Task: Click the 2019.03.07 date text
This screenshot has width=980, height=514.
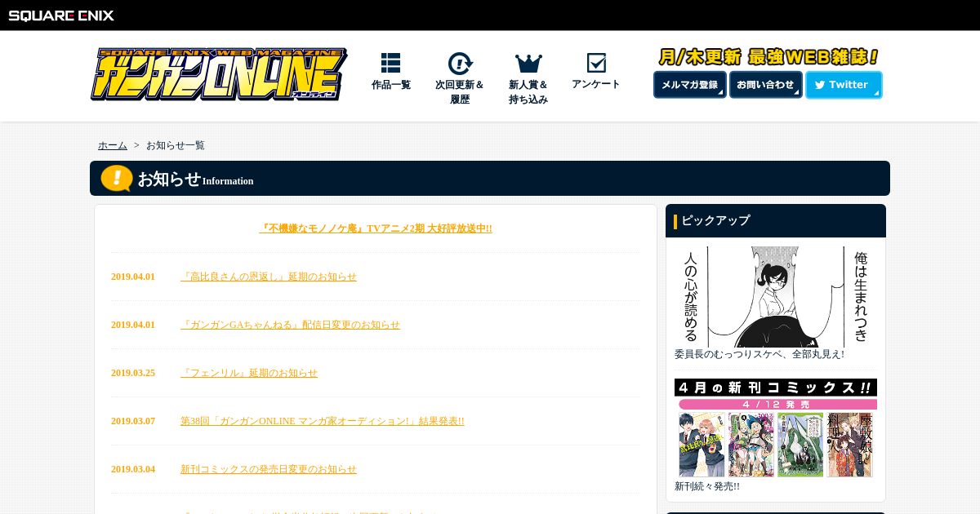Action: 133,421
